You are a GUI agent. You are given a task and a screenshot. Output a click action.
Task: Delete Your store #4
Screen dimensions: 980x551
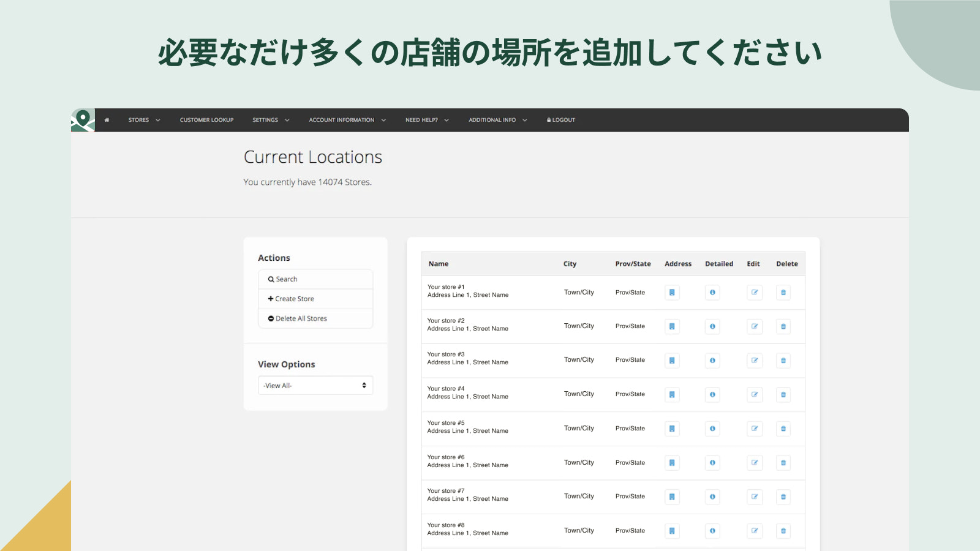point(783,395)
